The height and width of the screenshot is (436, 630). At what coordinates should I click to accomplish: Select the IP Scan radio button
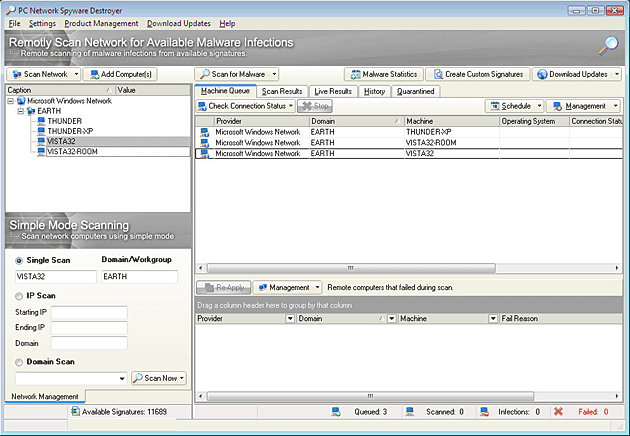(x=19, y=296)
